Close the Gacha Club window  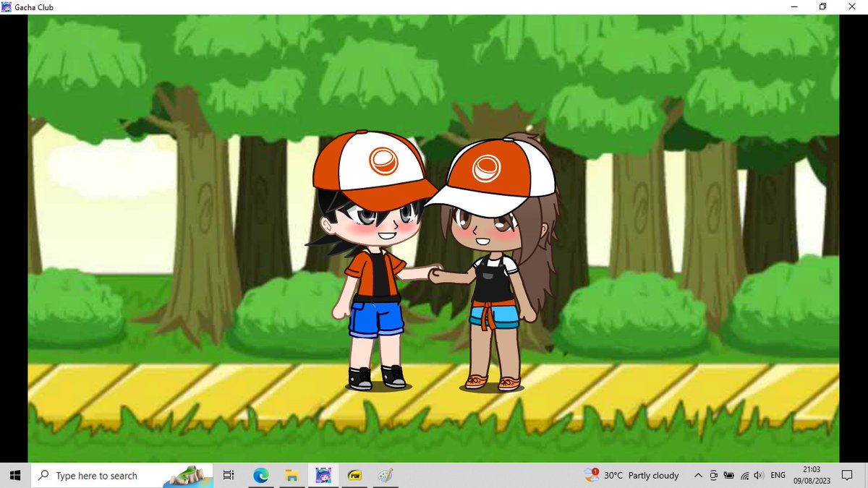click(x=853, y=7)
